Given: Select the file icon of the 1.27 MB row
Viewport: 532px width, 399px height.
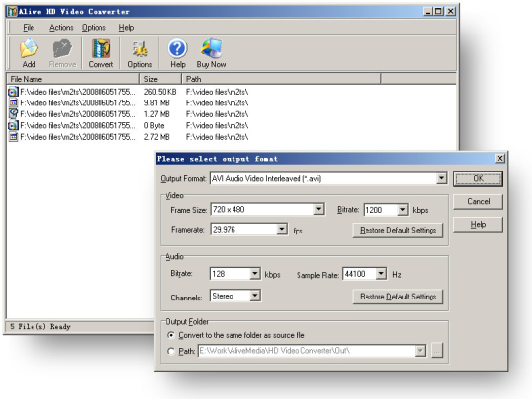Looking at the screenshot, I should [x=13, y=114].
